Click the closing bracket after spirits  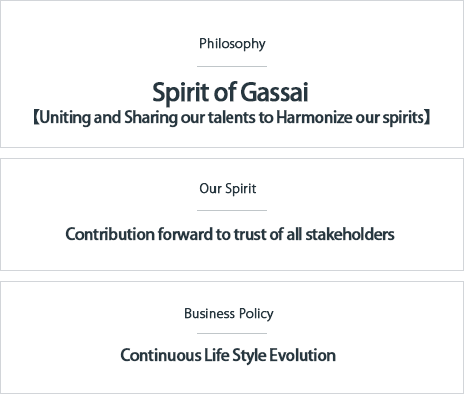pos(427,118)
